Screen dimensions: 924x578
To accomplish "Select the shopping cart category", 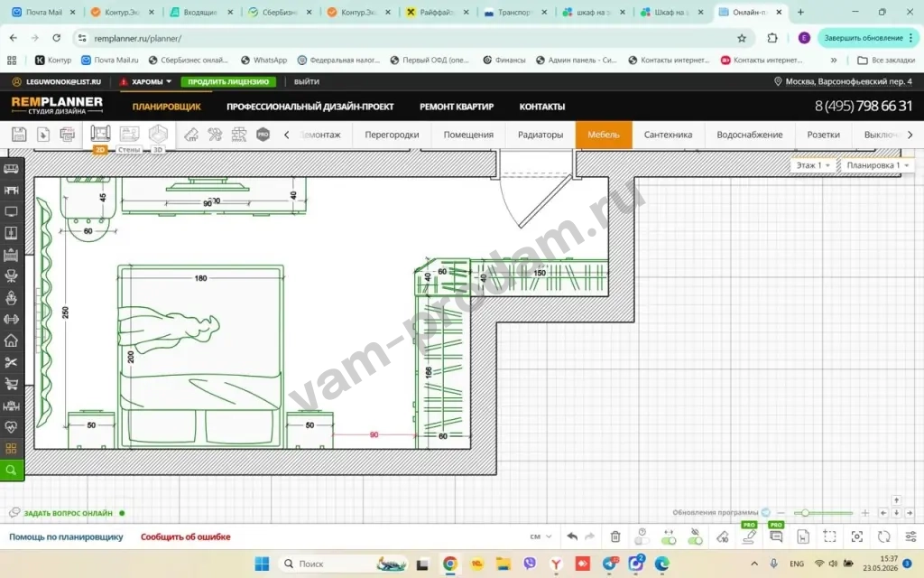I will tap(11, 384).
